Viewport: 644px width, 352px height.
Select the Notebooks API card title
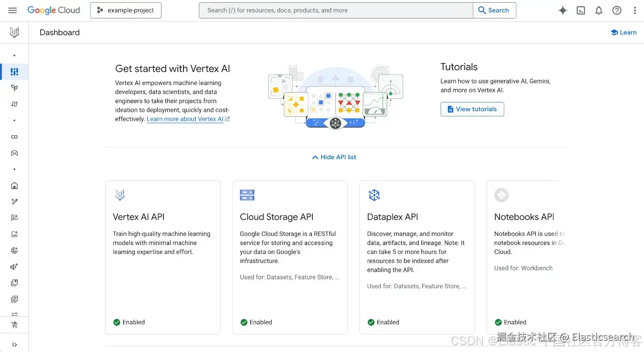pyautogui.click(x=524, y=217)
